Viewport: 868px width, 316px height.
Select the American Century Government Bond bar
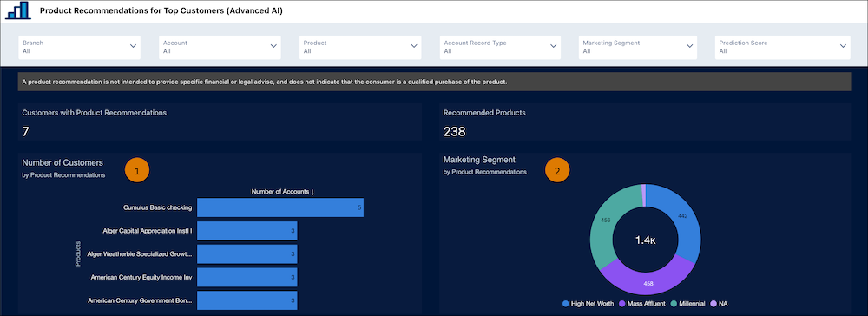pos(247,300)
